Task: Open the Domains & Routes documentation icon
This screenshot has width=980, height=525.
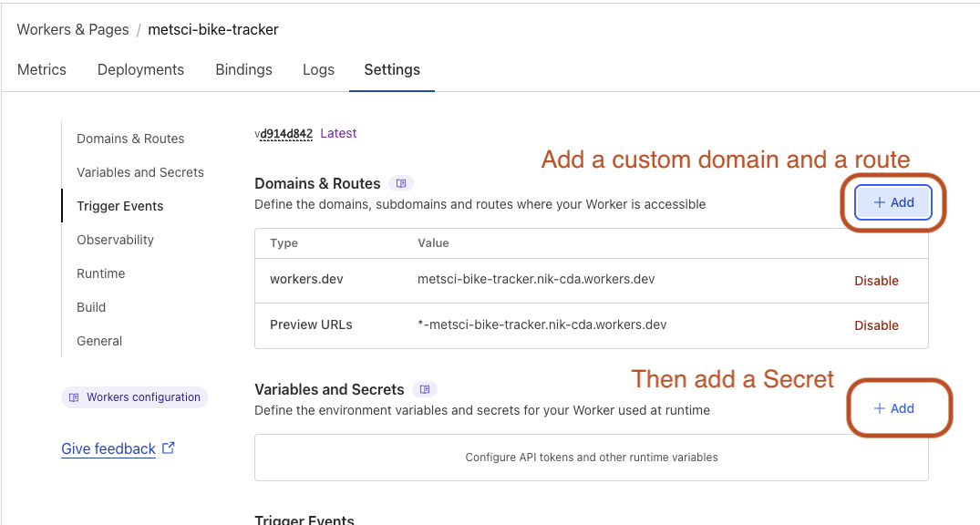Action: [x=401, y=182]
